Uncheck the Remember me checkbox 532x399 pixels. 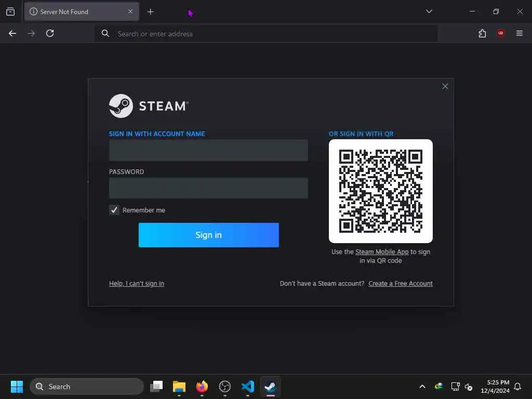click(114, 210)
